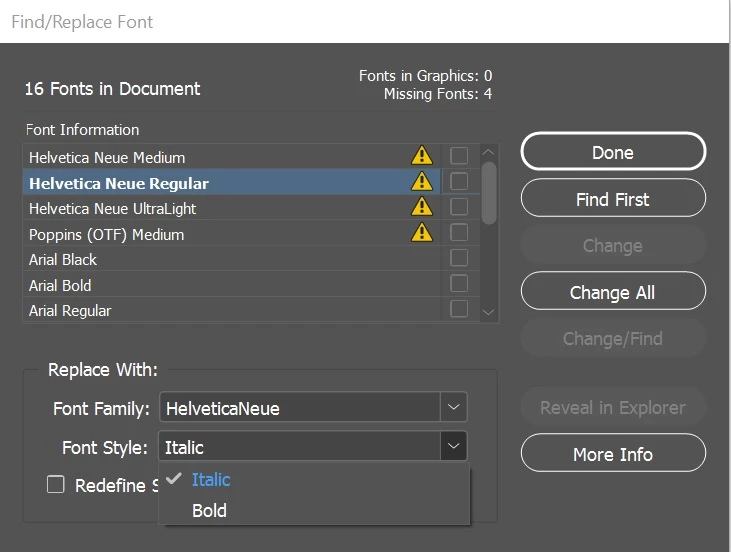Open the Font Family dropdown arrow
Screen dimensions: 731x552
point(453,408)
